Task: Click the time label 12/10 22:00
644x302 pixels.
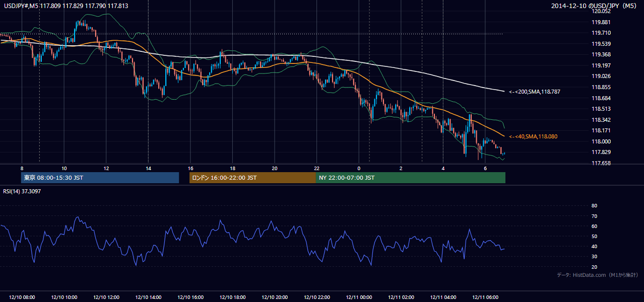Action: pyautogui.click(x=317, y=297)
